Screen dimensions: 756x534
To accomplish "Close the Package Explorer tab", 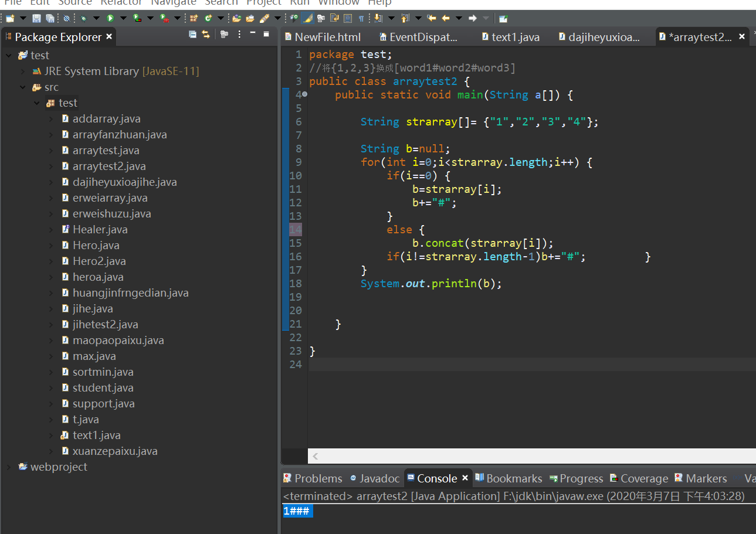I will 109,37.
